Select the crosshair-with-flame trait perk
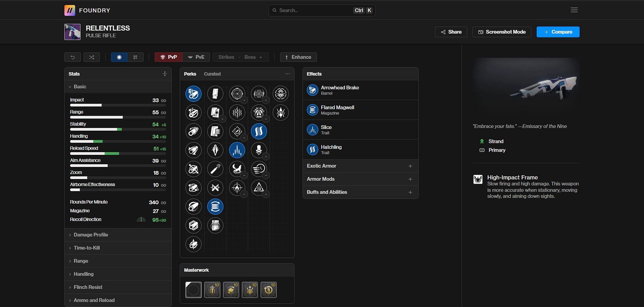Screen dimensions: 644x307 coord(237,188)
